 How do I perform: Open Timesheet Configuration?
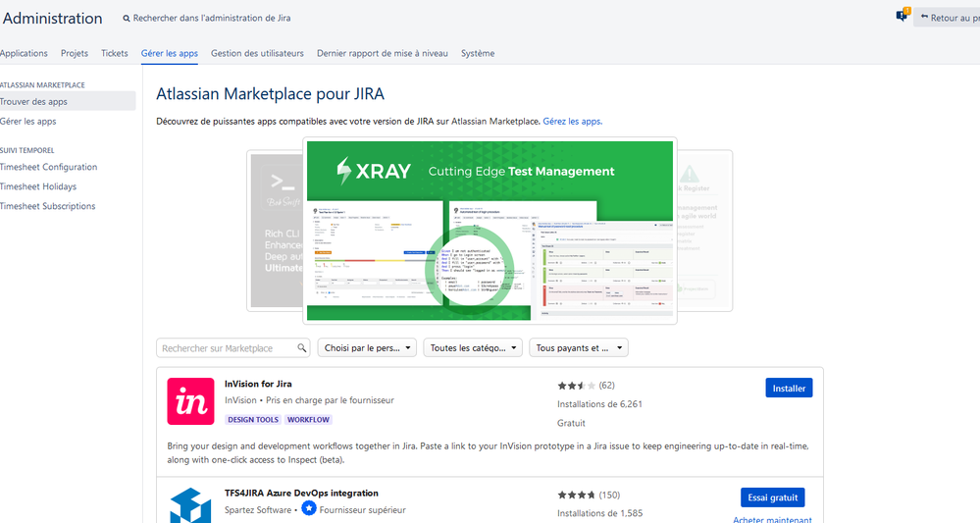tap(49, 167)
